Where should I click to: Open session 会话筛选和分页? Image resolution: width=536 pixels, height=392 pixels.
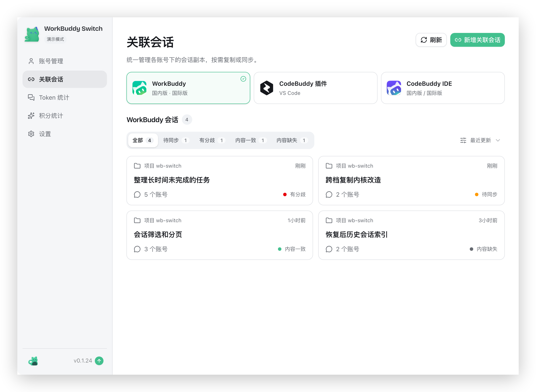tap(220, 235)
